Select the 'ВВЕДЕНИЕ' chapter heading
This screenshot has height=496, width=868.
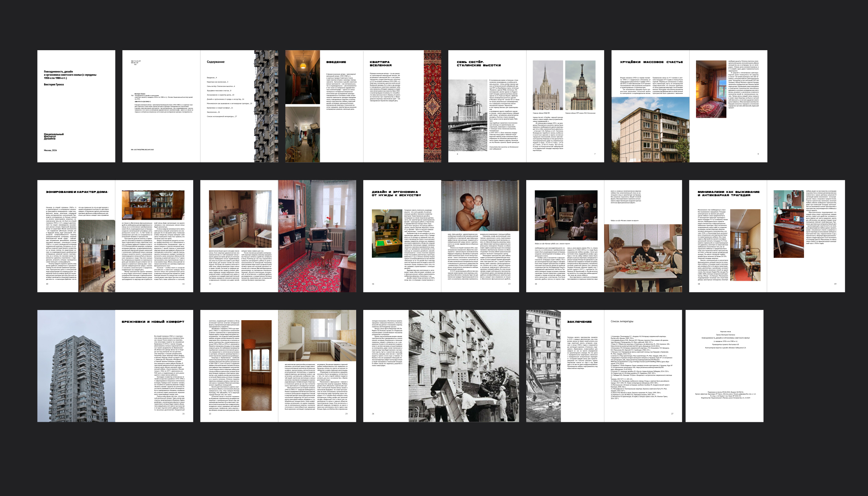336,62
